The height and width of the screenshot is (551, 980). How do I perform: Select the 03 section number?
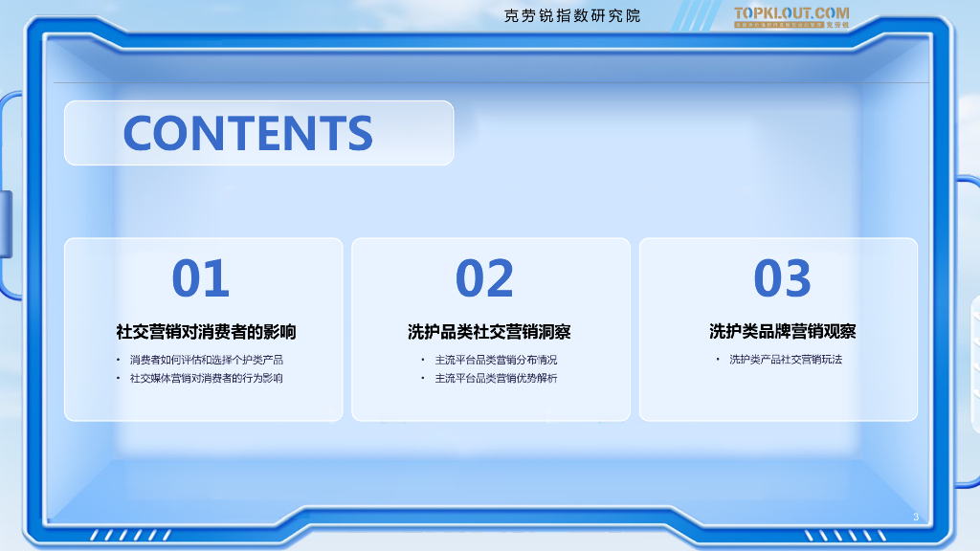[x=782, y=278]
